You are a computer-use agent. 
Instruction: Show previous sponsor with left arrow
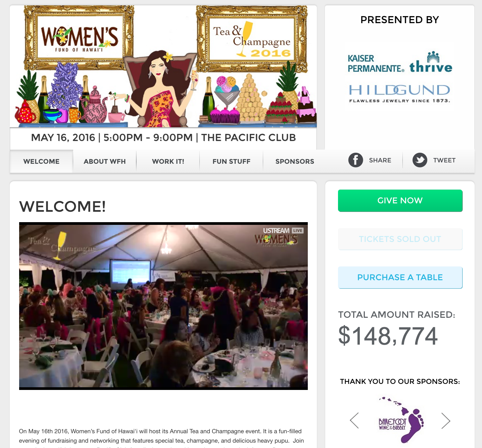click(x=354, y=420)
